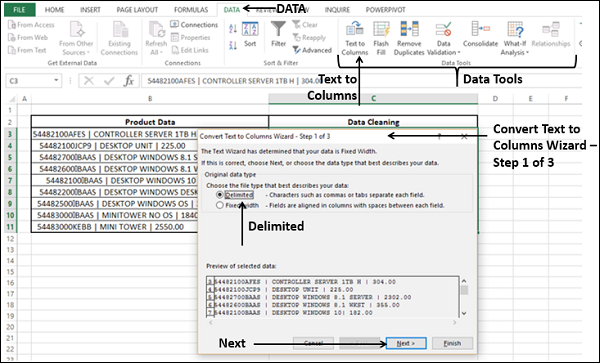This screenshot has width=600, height=363.
Task: Import data From Text
Action: point(27,50)
